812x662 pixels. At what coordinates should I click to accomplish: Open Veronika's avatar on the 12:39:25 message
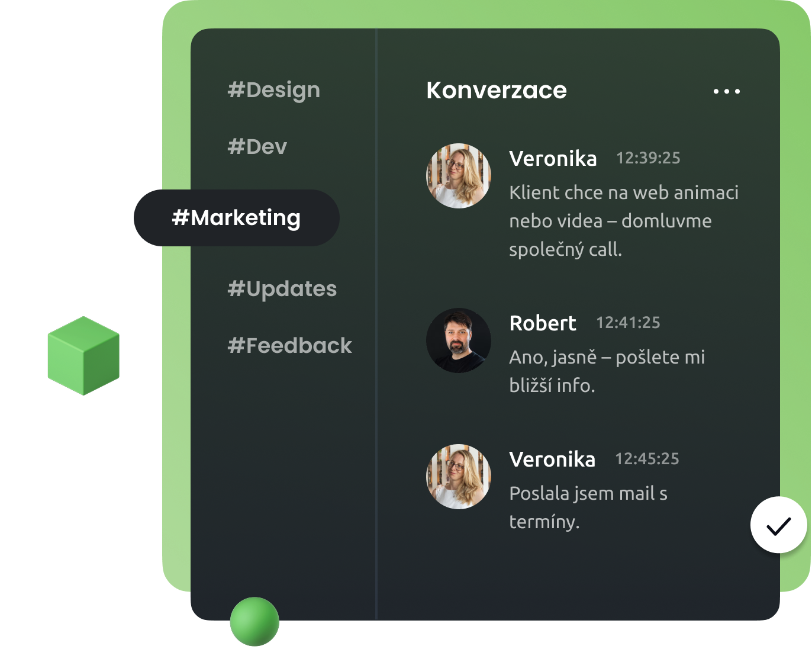[459, 175]
